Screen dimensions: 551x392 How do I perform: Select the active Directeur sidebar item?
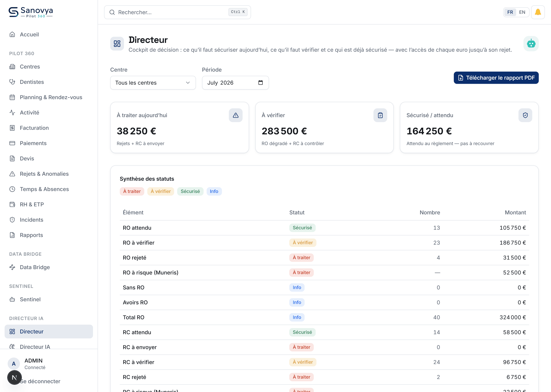(x=49, y=331)
